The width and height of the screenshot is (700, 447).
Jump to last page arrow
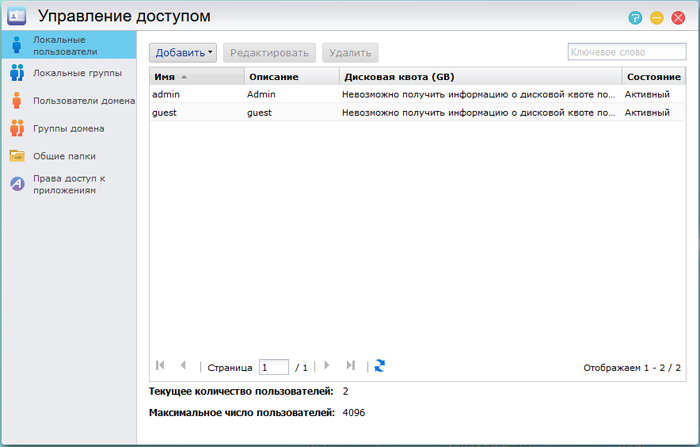pyautogui.click(x=350, y=365)
